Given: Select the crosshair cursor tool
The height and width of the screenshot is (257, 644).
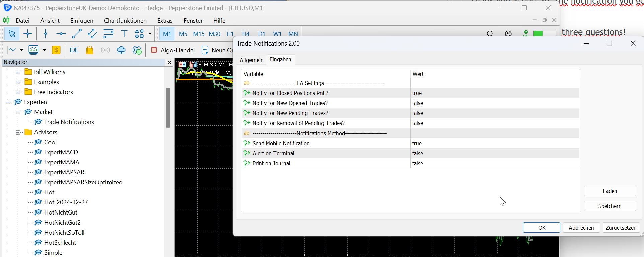Looking at the screenshot, I should tap(28, 34).
